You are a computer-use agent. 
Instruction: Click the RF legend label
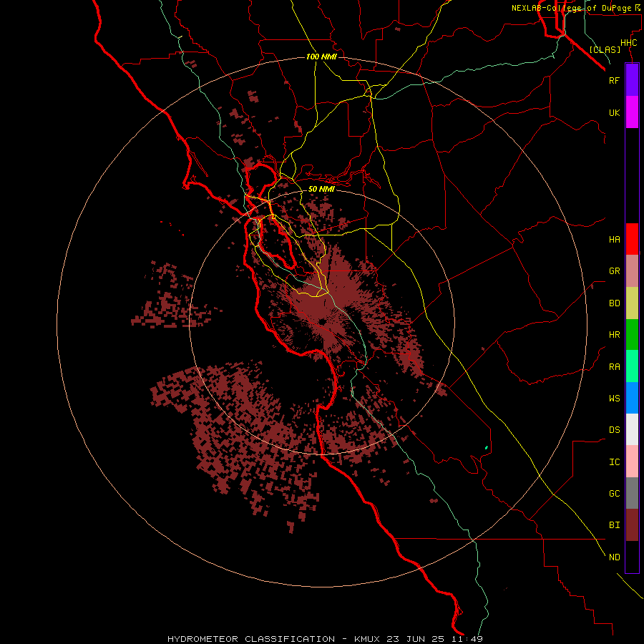tap(614, 81)
